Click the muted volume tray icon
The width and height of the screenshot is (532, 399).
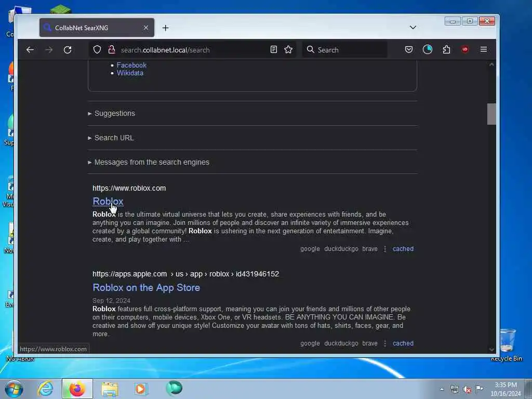(x=467, y=390)
